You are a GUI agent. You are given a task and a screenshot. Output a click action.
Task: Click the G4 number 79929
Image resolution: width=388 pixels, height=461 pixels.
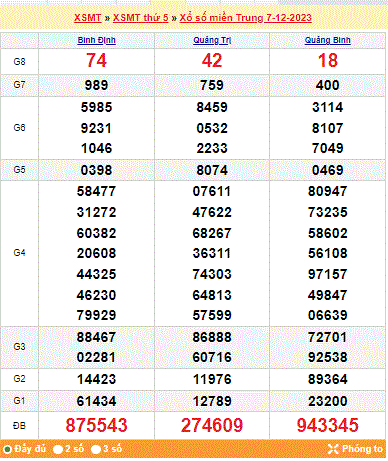[x=96, y=315]
